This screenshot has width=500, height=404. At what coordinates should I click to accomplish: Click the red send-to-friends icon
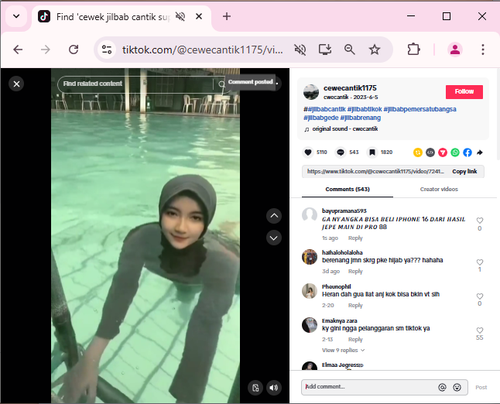coord(443,152)
